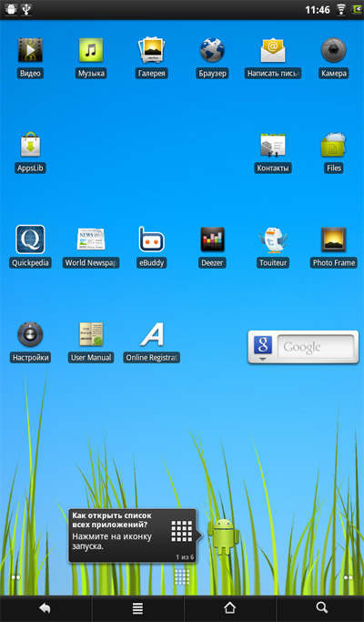Open Контакты contacts app

pyautogui.click(x=273, y=153)
